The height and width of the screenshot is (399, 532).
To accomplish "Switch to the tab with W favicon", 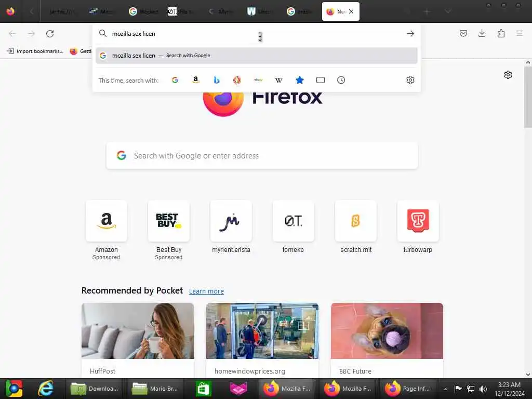I will point(261,11).
